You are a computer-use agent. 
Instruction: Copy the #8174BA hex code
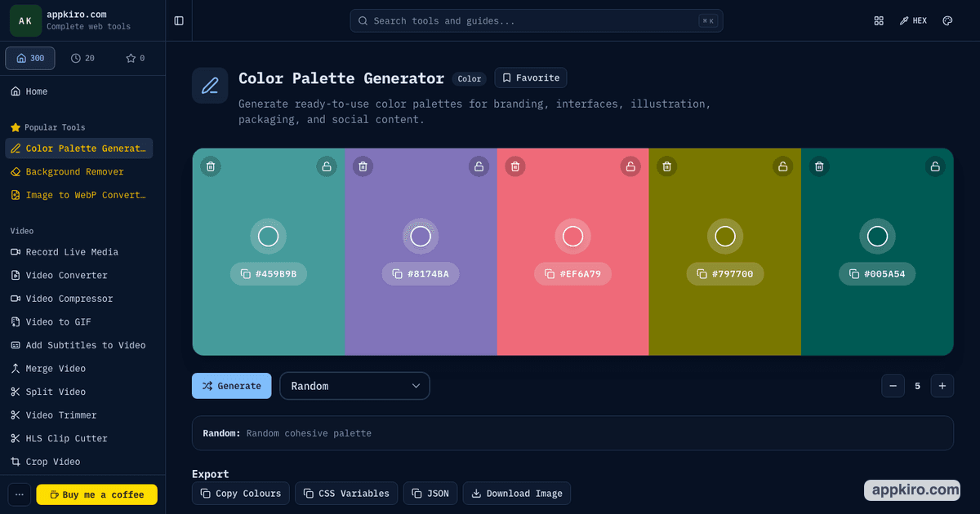(x=421, y=274)
